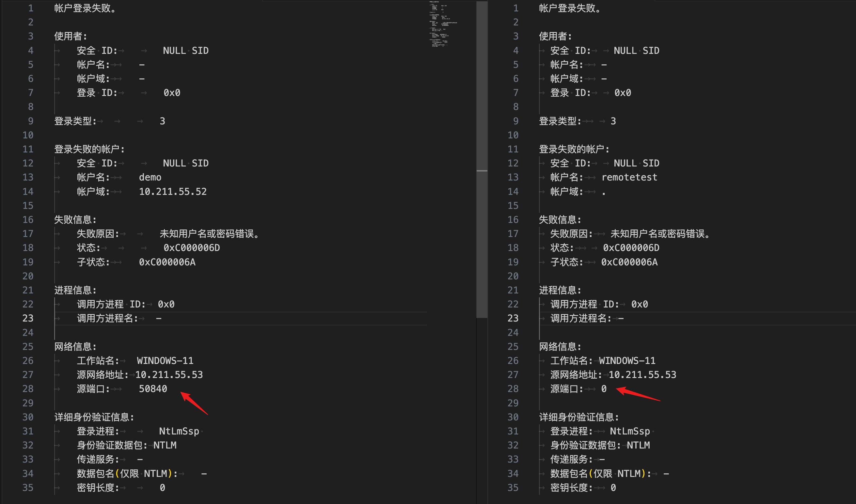Click '登录类型:' label in left pane
Screen dimensions: 856x504
point(75,121)
